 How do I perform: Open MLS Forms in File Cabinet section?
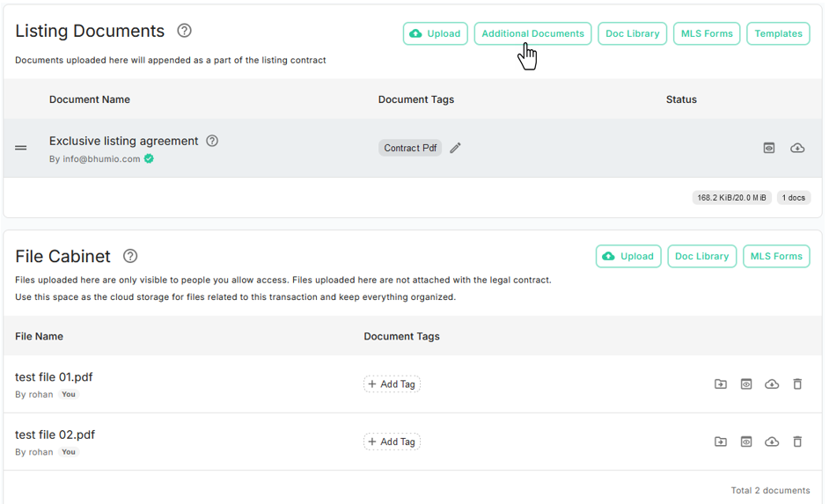pyautogui.click(x=776, y=256)
